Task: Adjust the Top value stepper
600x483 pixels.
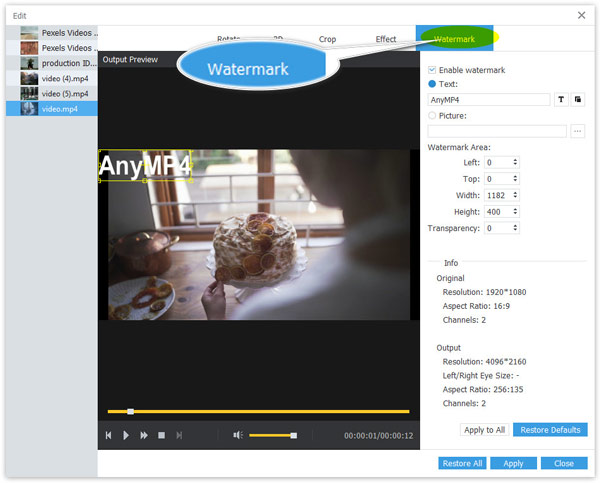Action: pos(515,179)
